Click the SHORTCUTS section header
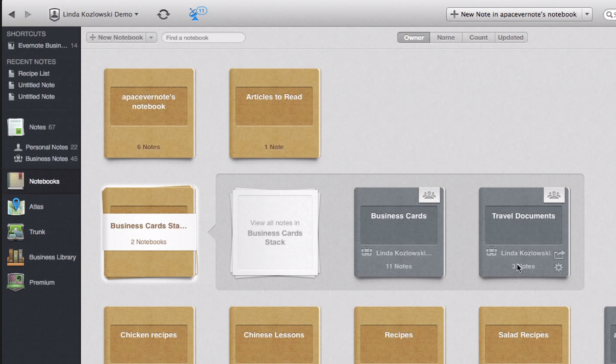The width and height of the screenshot is (616, 364). coord(26,34)
